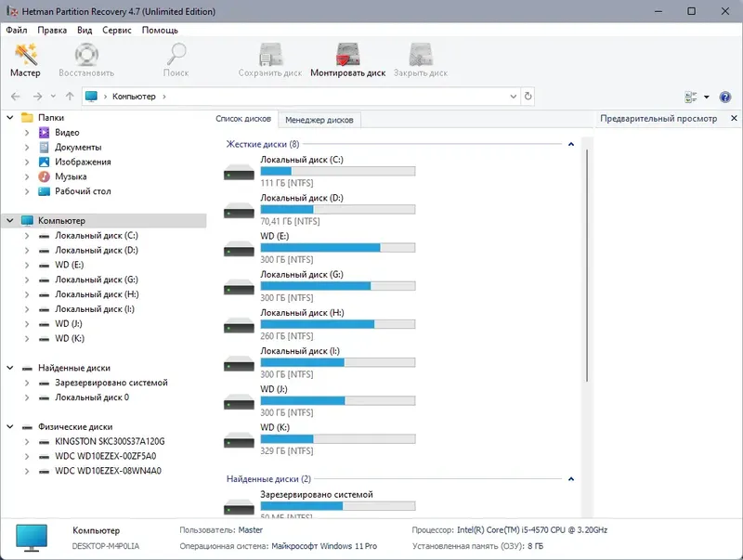Open the help question mark icon
743x560 pixels.
pos(725,98)
